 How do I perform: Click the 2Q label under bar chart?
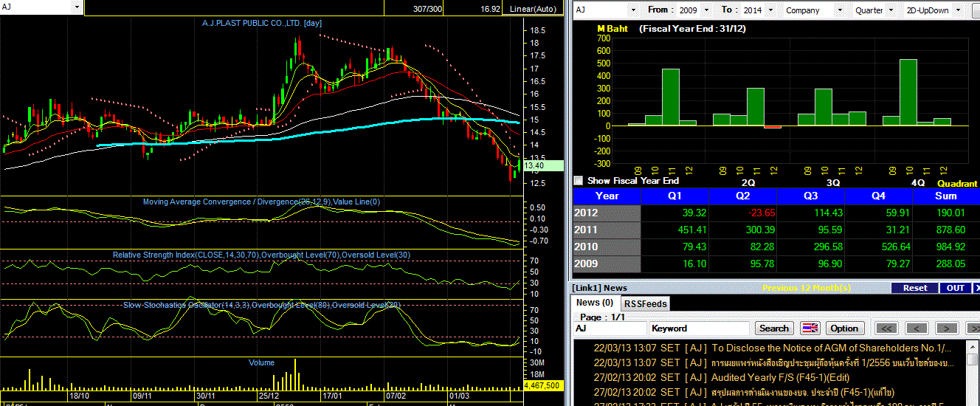pos(748,182)
